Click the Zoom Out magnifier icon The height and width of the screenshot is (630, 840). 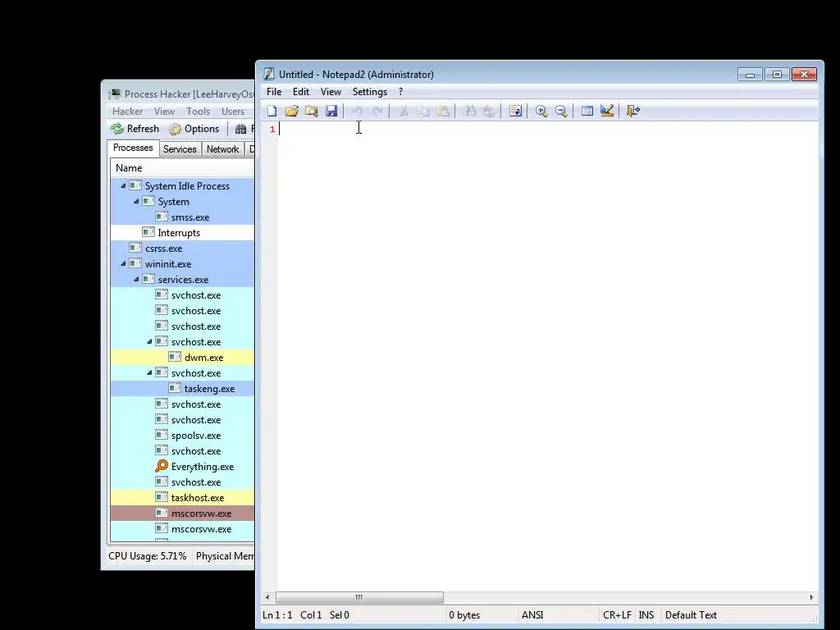pos(561,111)
